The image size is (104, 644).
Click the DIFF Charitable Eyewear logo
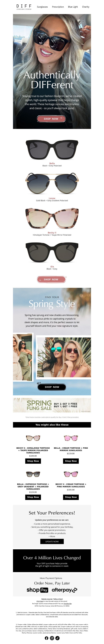click(24, 7)
